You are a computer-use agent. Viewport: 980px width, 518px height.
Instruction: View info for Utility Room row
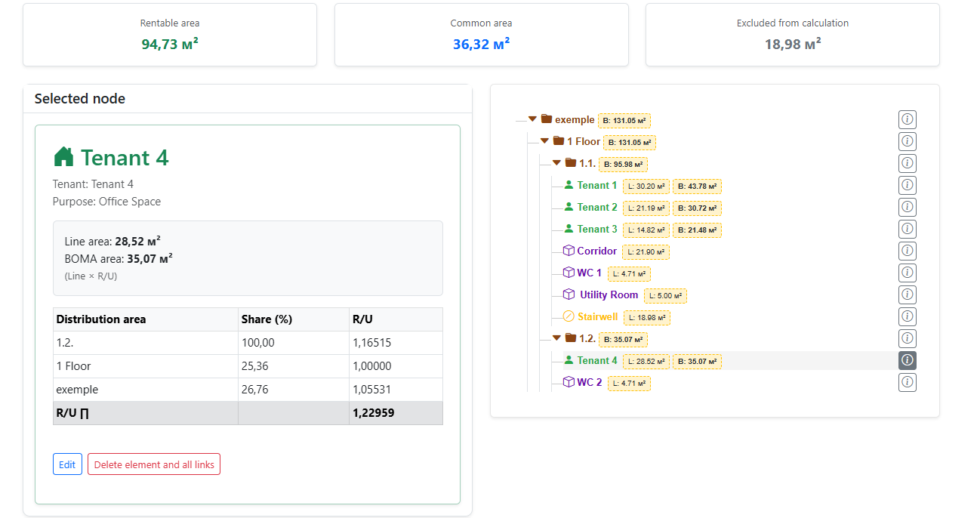point(908,294)
